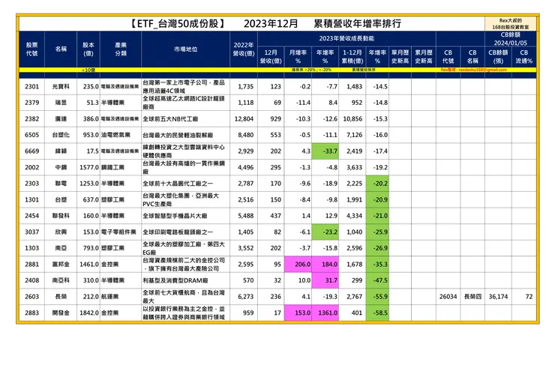Click 油電燃氣業 industry cell
Viewport: 555px width, 392px height.
coord(120,135)
